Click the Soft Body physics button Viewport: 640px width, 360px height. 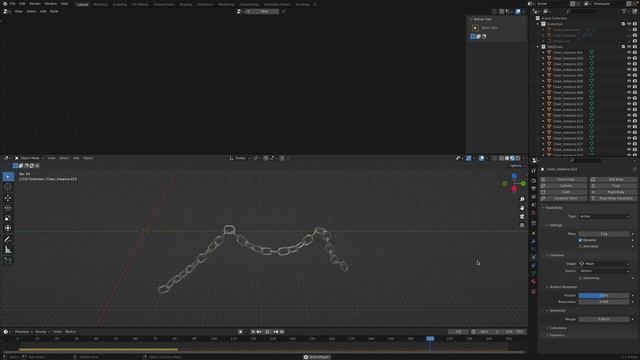(614, 180)
